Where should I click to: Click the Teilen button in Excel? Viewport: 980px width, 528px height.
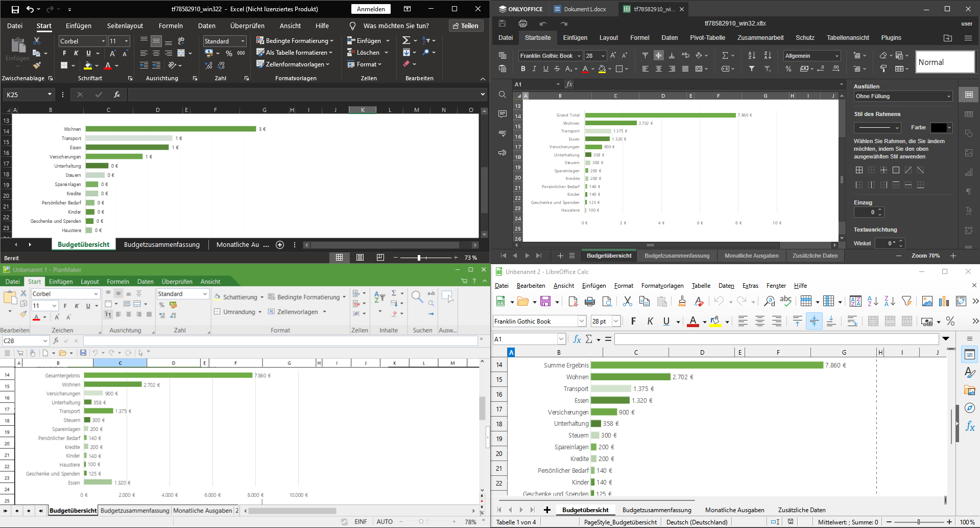[466, 26]
